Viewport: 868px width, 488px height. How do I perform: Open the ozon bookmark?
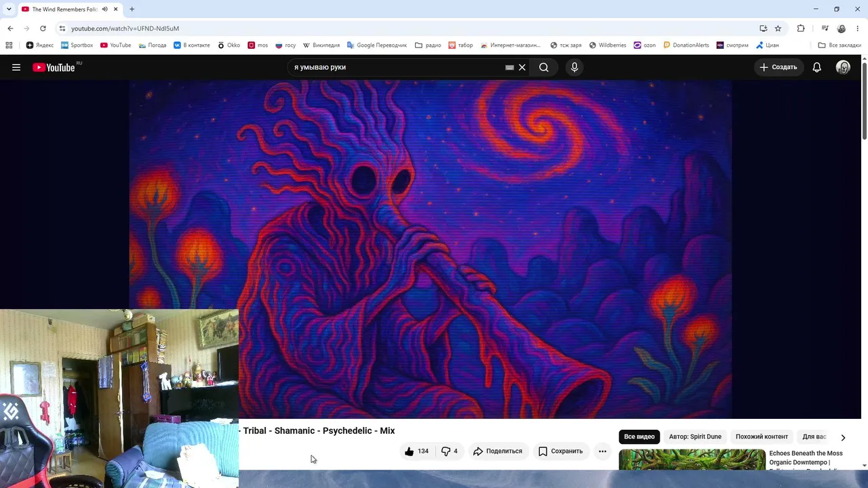coord(645,45)
